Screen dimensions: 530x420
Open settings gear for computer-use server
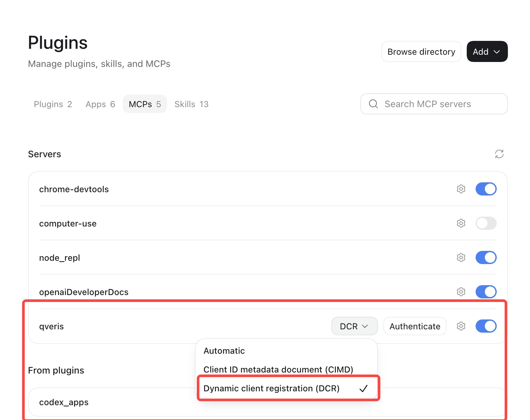[461, 223]
